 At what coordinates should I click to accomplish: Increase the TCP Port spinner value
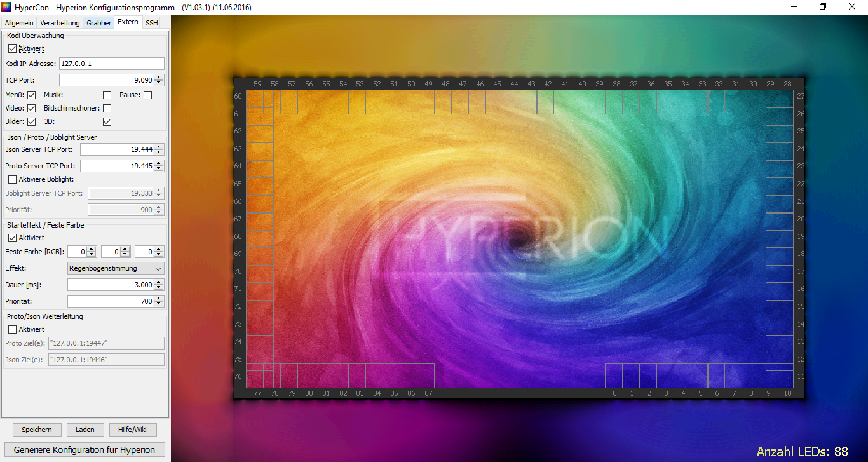coord(159,78)
